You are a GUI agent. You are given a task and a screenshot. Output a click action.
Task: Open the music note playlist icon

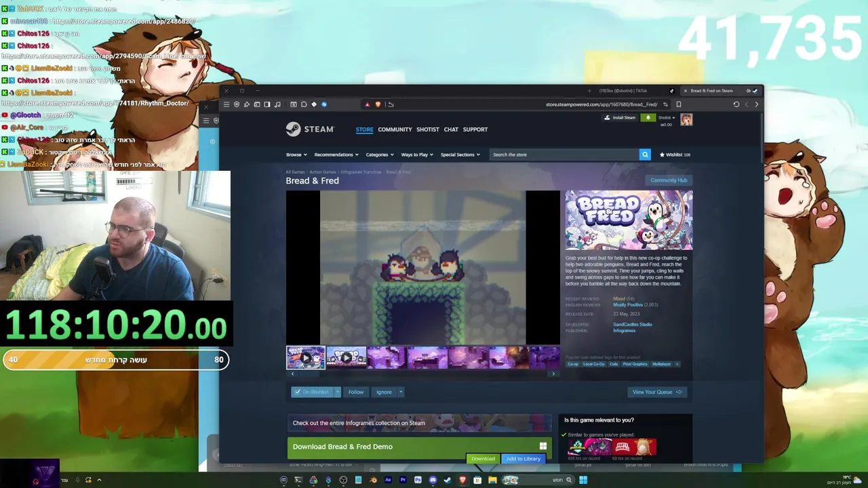(x=277, y=104)
